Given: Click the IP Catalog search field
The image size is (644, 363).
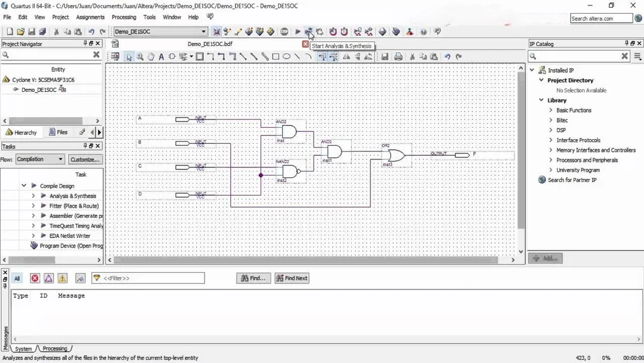Looking at the screenshot, I should coord(578,56).
